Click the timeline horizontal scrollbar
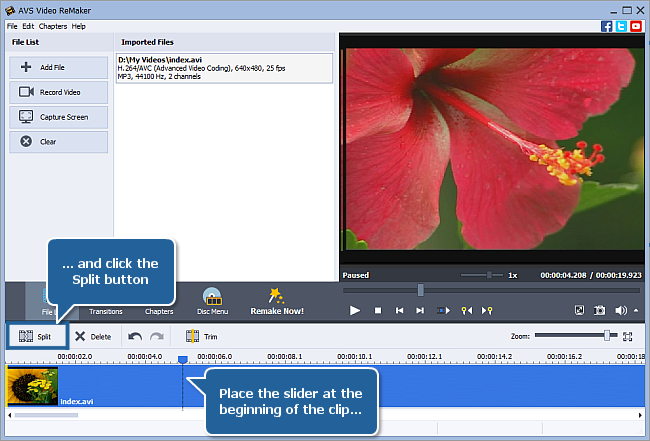The height and width of the screenshot is (441, 650). (46, 415)
